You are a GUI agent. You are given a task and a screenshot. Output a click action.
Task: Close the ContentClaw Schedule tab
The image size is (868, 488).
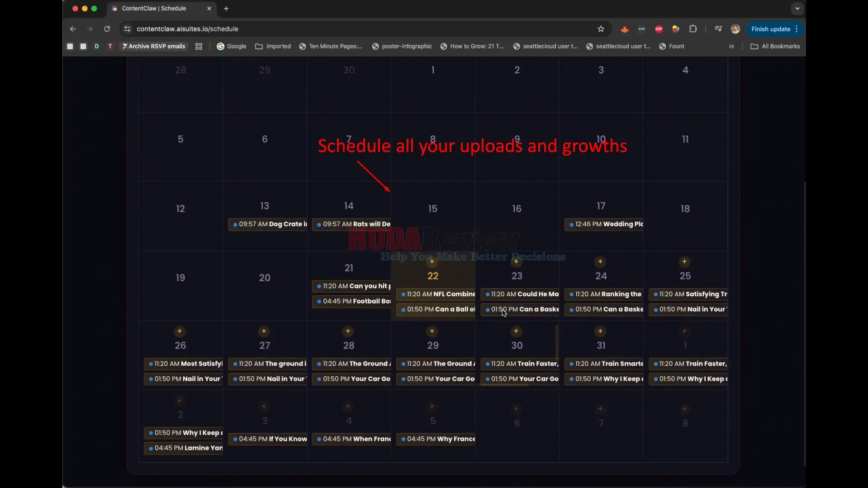(209, 9)
